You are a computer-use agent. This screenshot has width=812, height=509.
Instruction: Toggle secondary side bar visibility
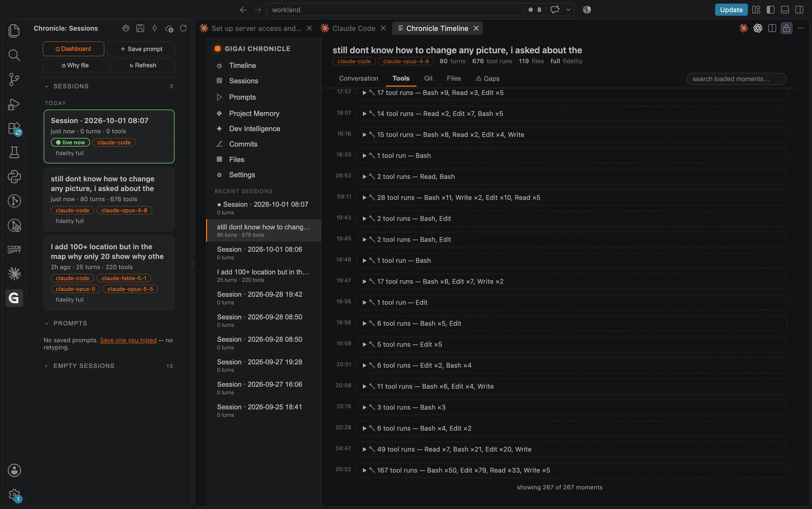pyautogui.click(x=799, y=10)
